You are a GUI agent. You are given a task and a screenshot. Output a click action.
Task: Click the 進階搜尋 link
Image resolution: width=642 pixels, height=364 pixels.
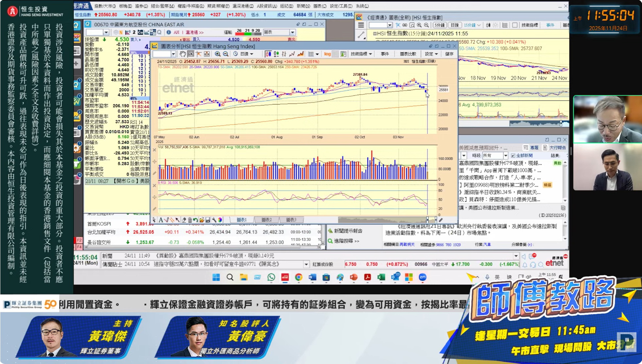(x=346, y=241)
